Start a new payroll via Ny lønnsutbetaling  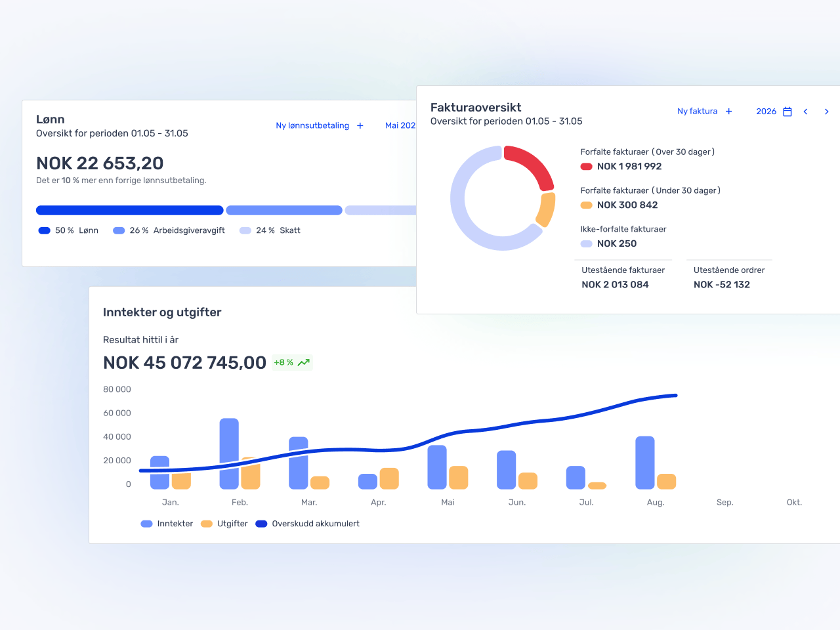[312, 126]
